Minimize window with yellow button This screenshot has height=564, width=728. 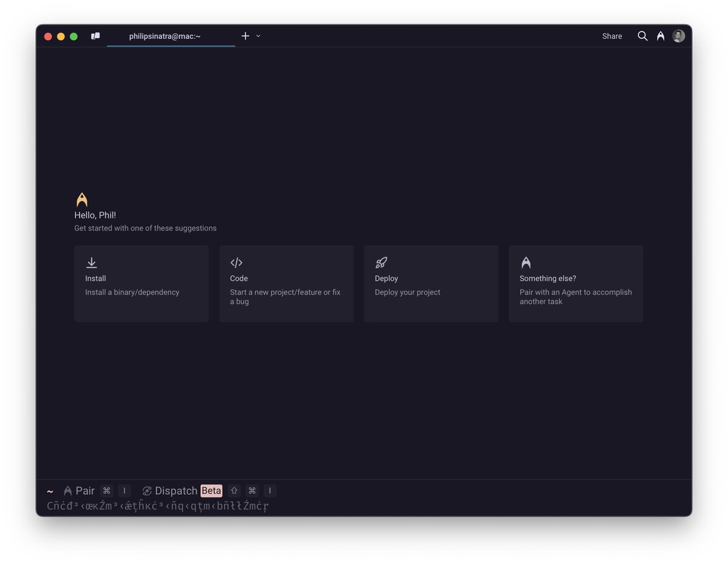click(61, 36)
